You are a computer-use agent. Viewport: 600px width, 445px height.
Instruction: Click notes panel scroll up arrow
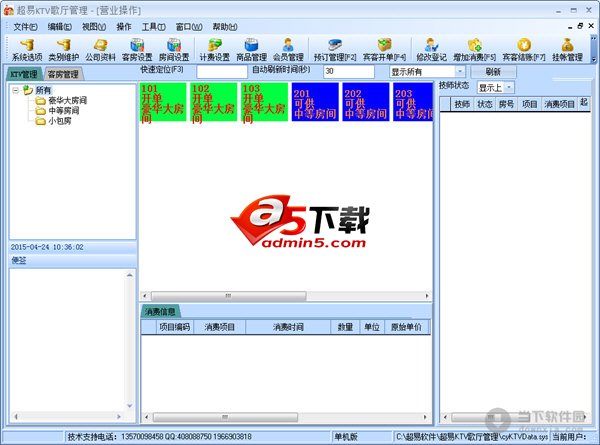pyautogui.click(x=130, y=275)
